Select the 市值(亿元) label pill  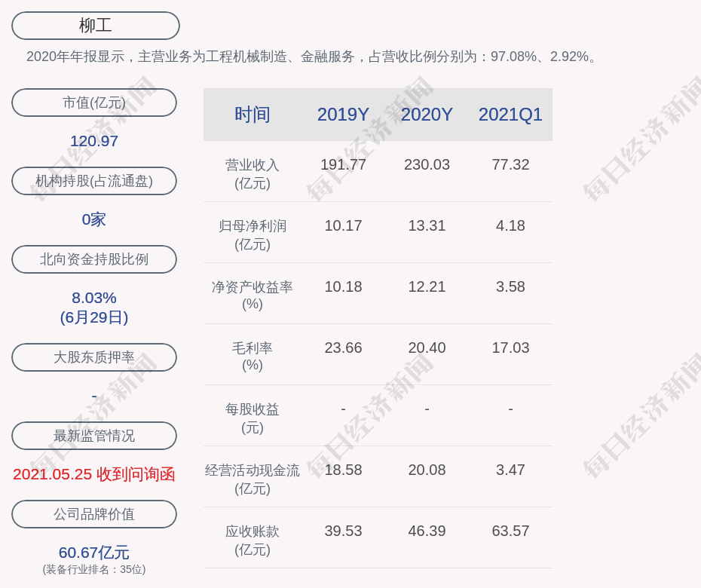coord(94,103)
